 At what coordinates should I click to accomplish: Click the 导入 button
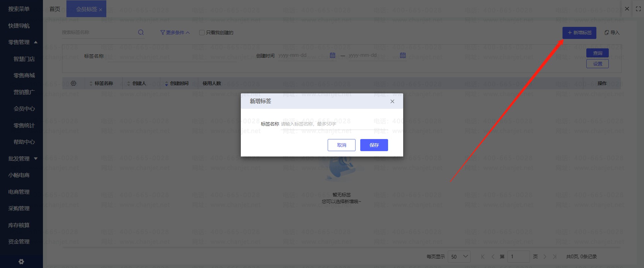612,33
